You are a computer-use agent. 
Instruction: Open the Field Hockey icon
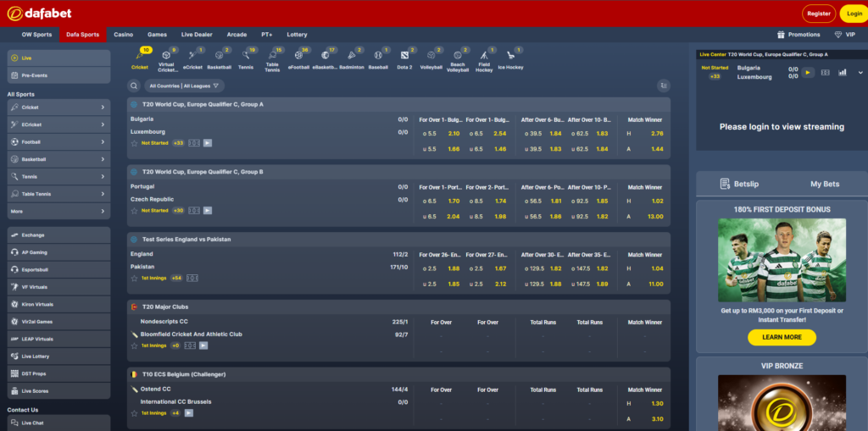[x=484, y=60]
